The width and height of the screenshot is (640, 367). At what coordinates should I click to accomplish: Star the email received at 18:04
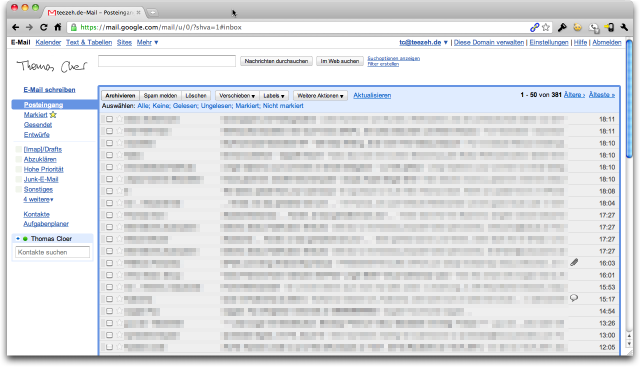coord(119,202)
